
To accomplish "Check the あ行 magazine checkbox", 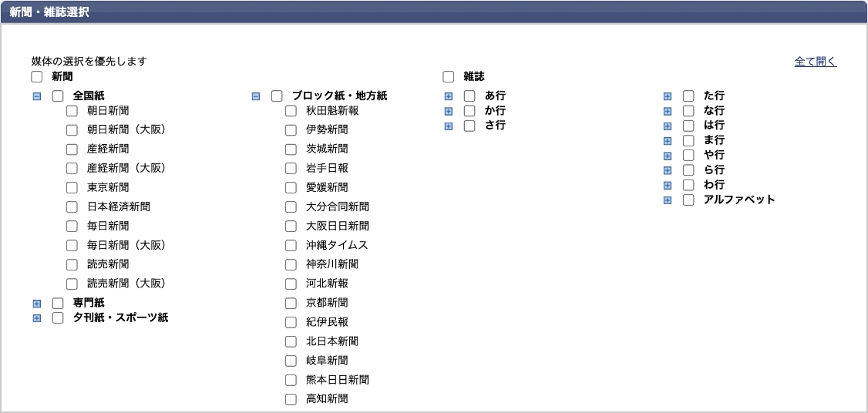I will tap(469, 96).
